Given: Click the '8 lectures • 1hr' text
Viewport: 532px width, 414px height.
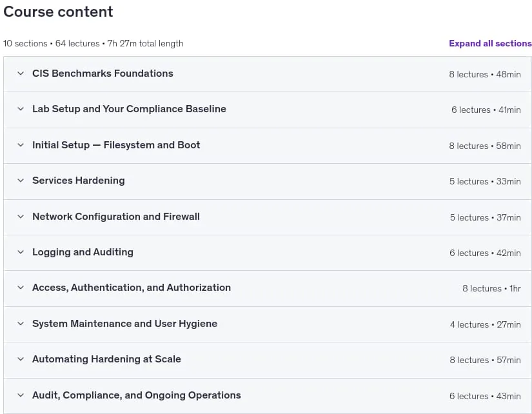Looking at the screenshot, I should [491, 288].
